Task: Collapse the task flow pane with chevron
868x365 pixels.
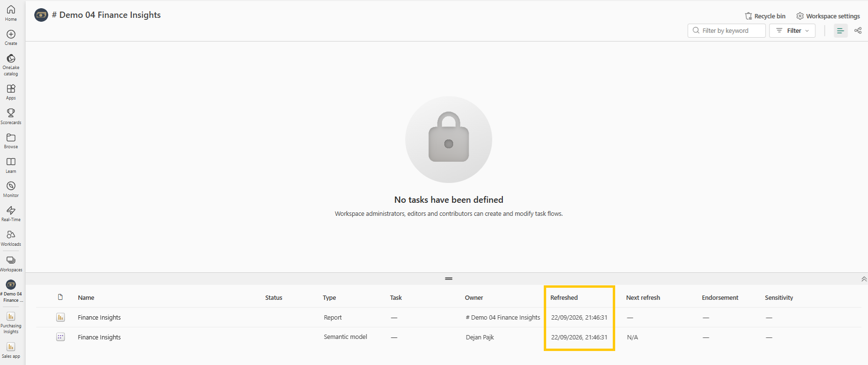Action: pyautogui.click(x=864, y=279)
